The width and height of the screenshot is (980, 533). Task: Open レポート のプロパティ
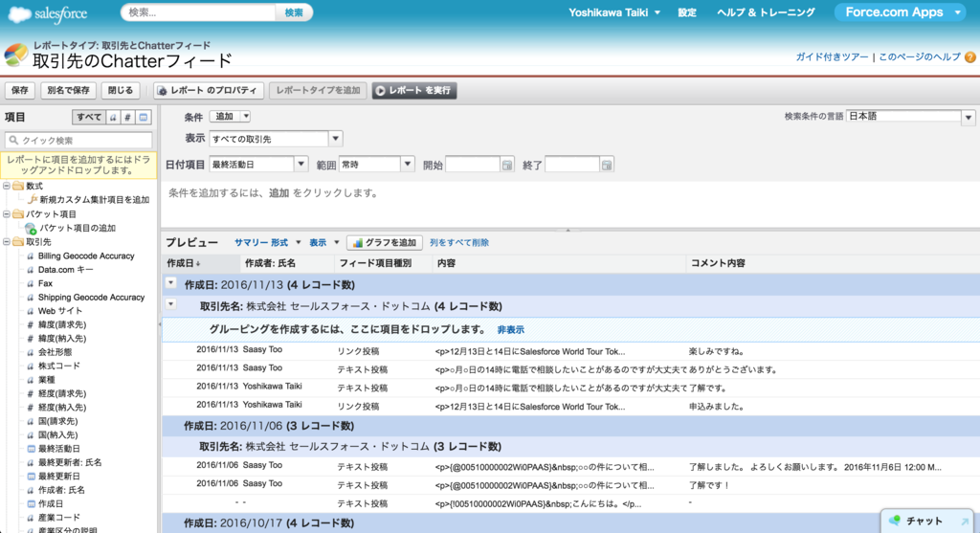pyautogui.click(x=209, y=90)
